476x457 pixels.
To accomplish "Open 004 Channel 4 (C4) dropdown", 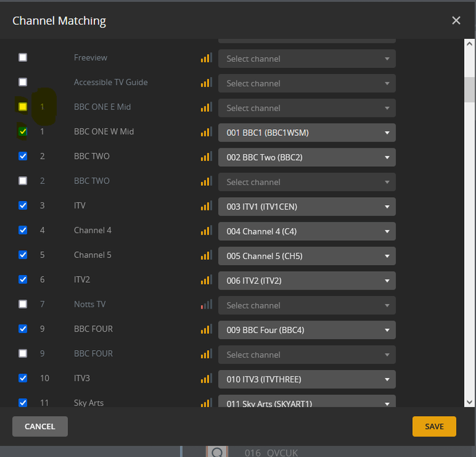I will [x=307, y=231].
